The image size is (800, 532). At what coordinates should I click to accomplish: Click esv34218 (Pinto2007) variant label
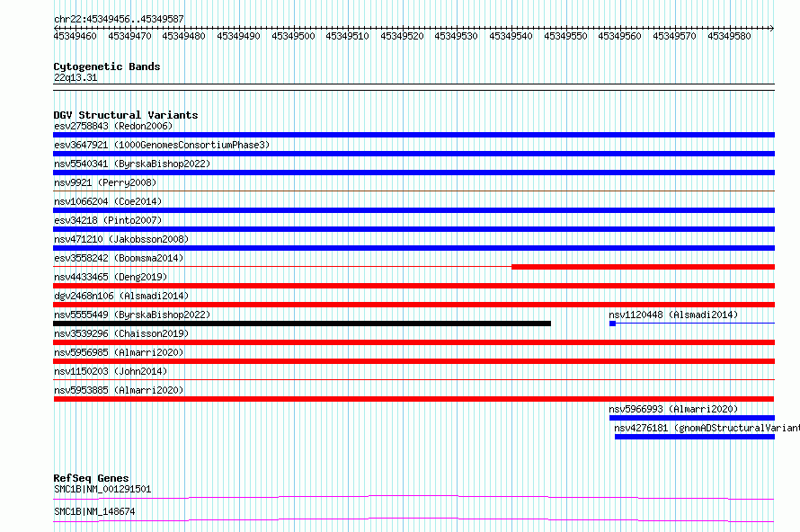point(108,220)
